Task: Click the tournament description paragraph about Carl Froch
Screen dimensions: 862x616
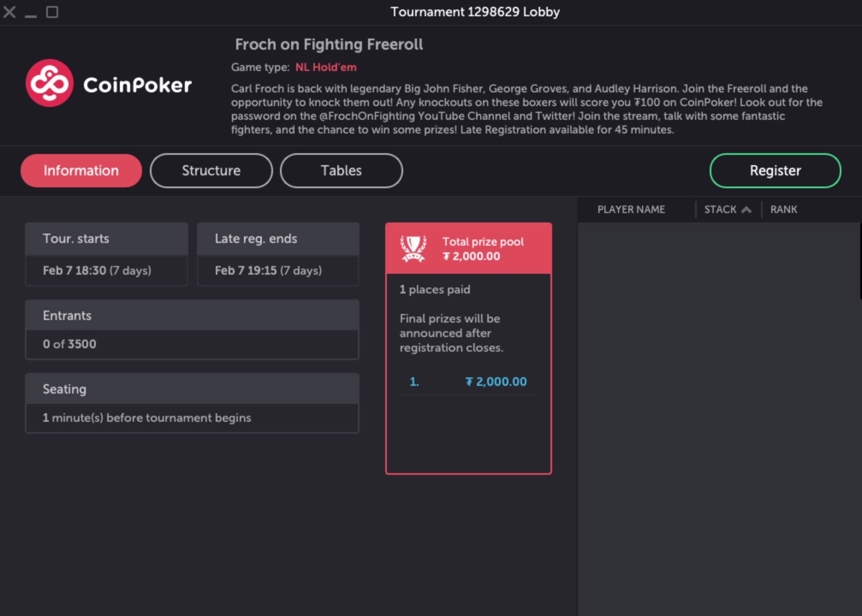Action: point(527,109)
